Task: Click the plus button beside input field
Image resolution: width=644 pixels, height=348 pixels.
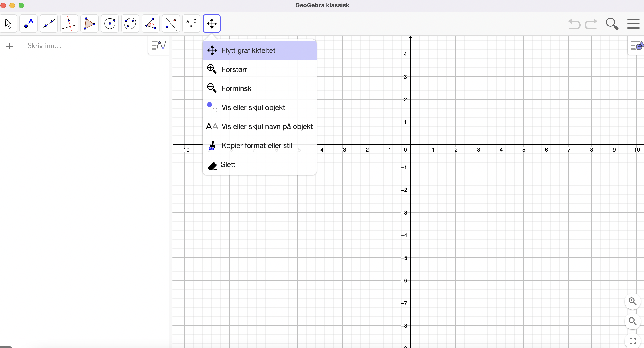Action: 9,46
